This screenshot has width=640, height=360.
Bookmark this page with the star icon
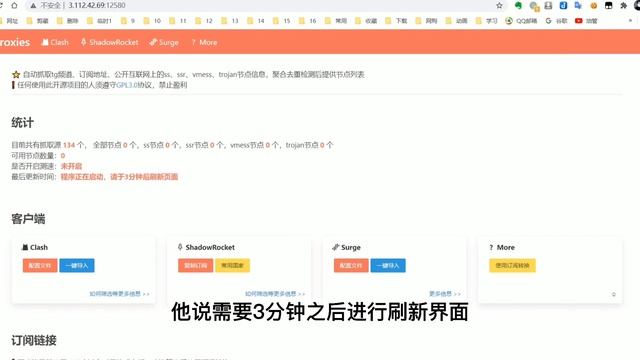click(499, 6)
